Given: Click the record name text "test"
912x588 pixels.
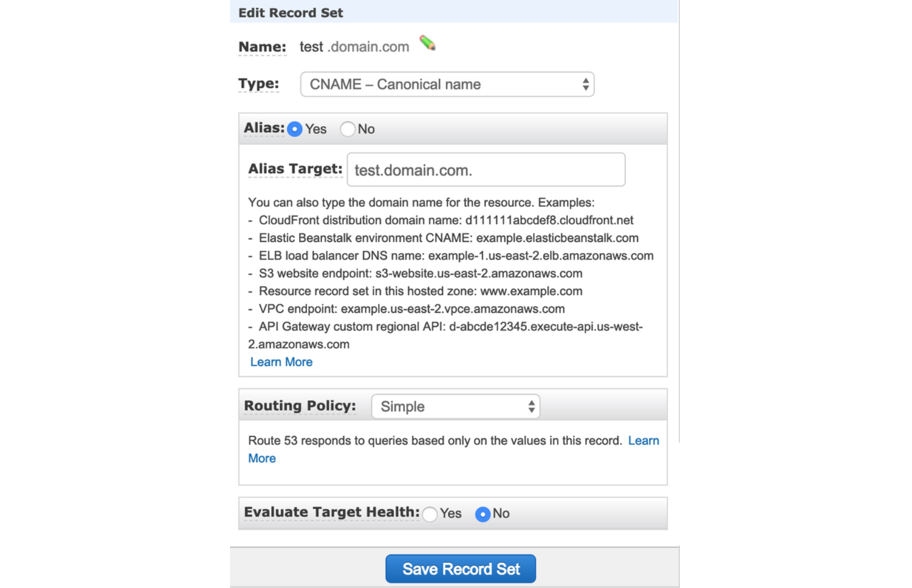Looking at the screenshot, I should coord(311,47).
